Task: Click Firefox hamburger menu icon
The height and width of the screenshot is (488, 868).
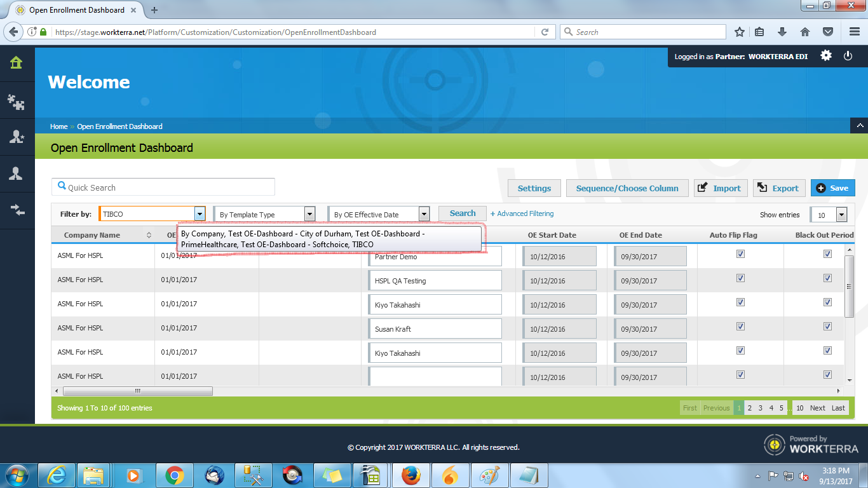Action: pos(854,32)
